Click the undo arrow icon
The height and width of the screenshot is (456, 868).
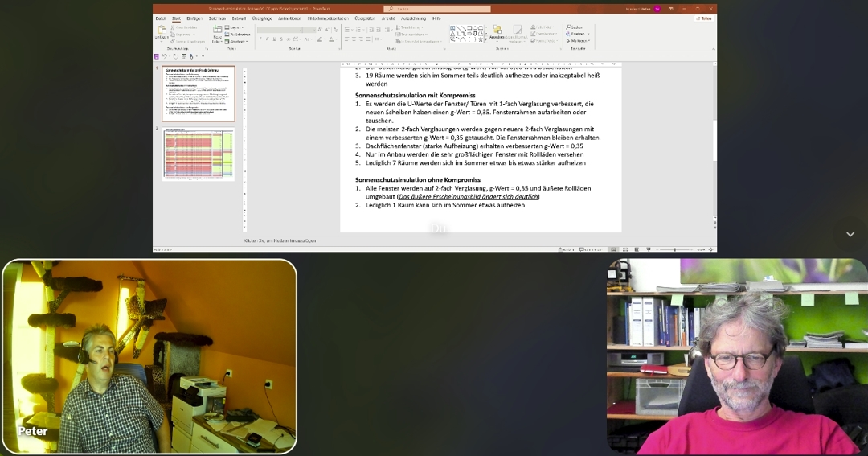166,56
